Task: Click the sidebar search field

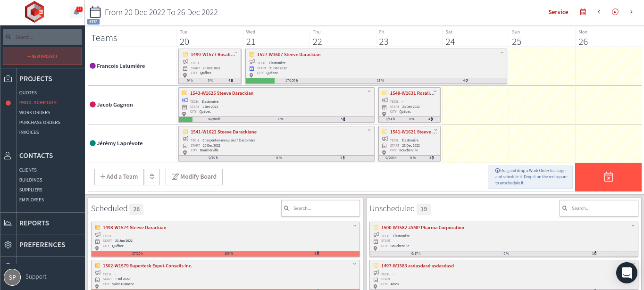Action: coord(42,37)
